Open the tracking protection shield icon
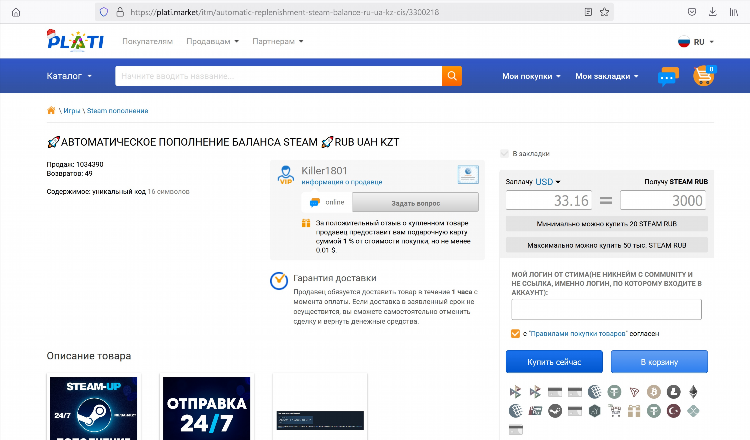The image size is (750, 440). pos(104,12)
